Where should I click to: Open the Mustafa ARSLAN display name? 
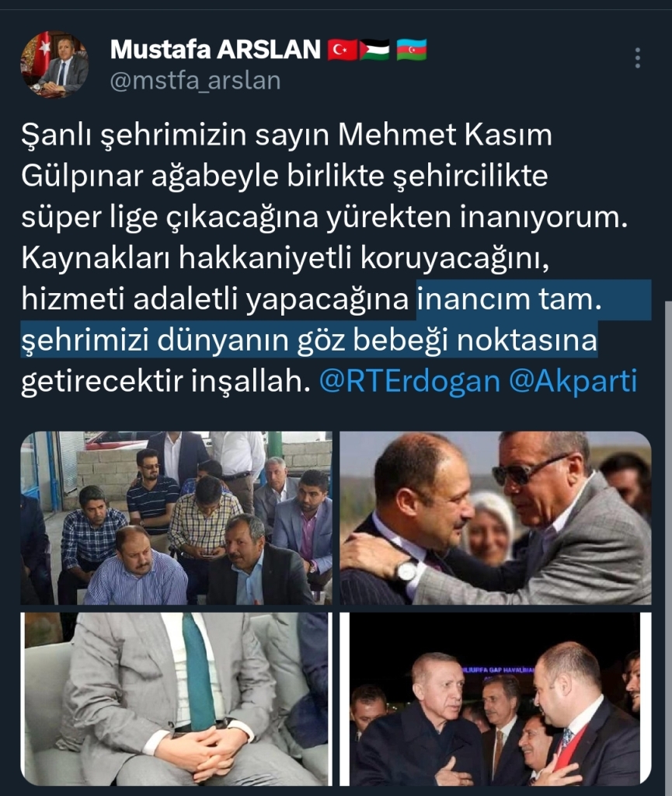click(x=215, y=50)
